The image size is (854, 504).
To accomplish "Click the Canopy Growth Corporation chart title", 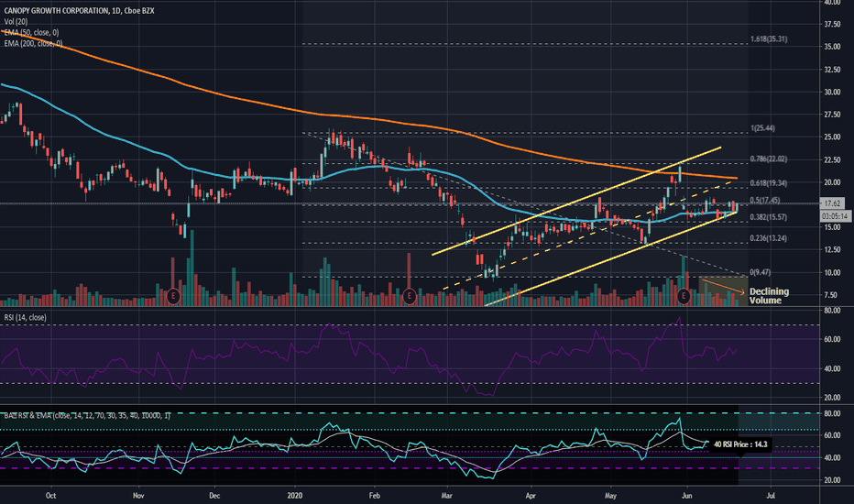I will coord(79,11).
